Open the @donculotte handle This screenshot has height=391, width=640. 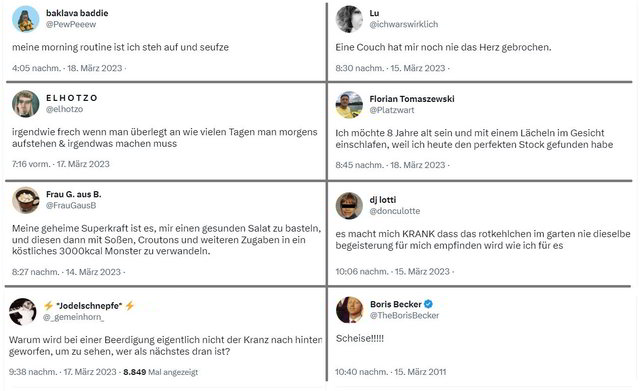coord(395,211)
